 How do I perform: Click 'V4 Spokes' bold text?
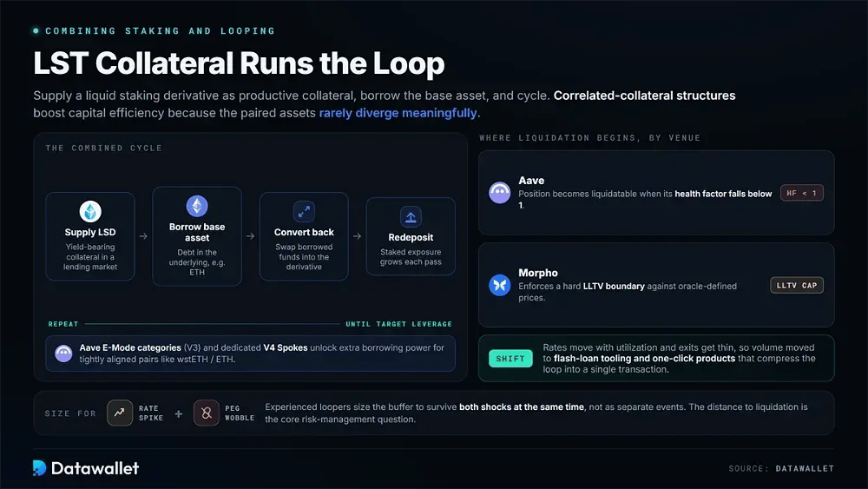point(286,347)
